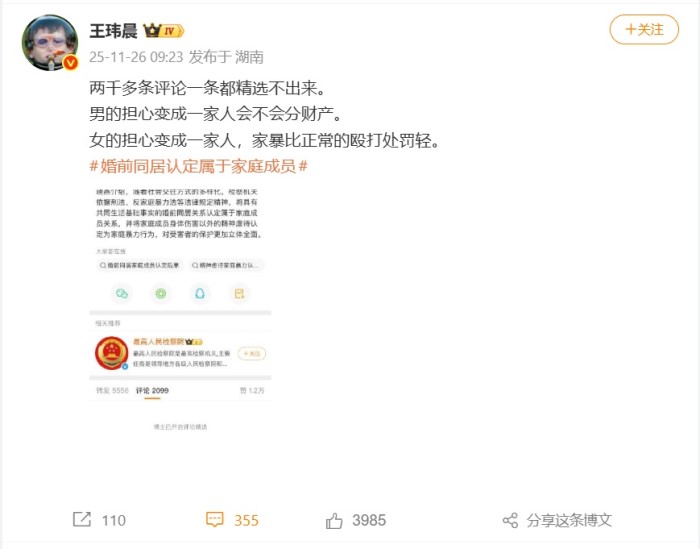Follow the user with +关注 button

644,29
